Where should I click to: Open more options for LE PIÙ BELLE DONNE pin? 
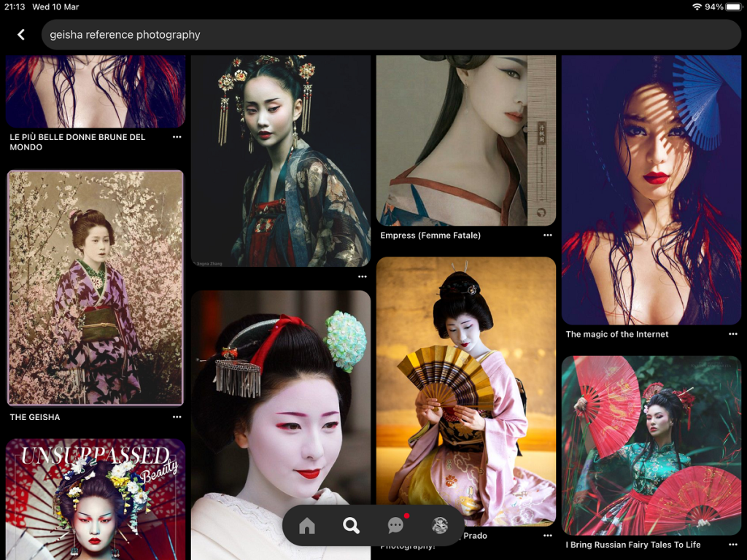(x=177, y=137)
